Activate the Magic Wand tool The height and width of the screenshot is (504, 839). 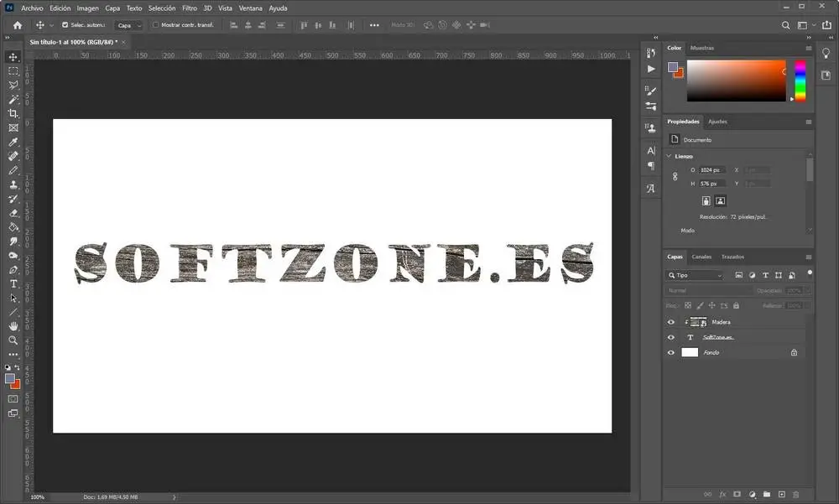13,99
